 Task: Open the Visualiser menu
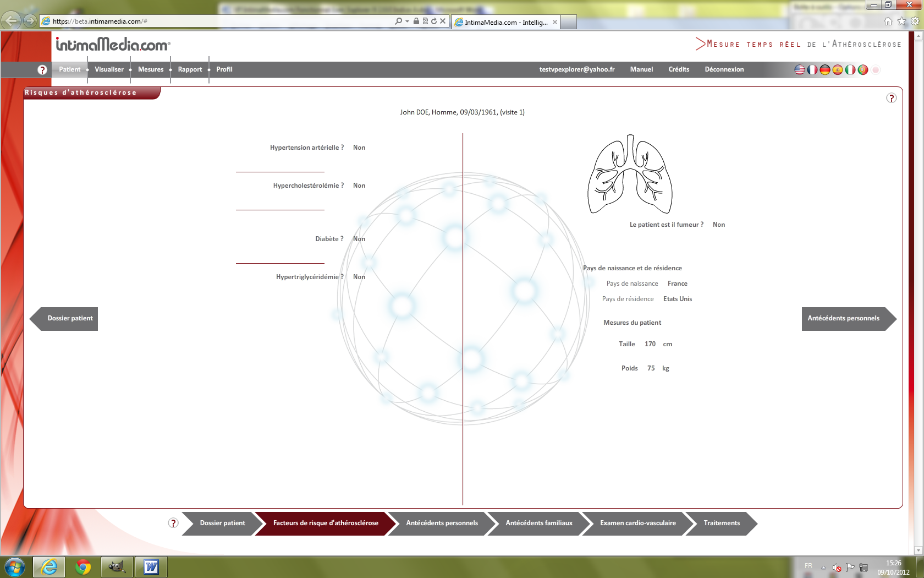tap(109, 69)
